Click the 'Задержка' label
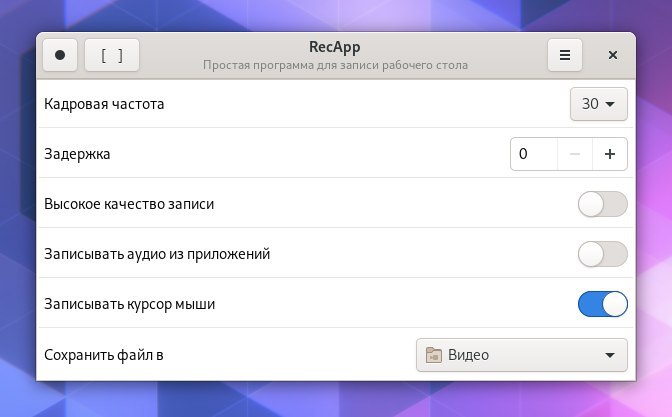Image resolution: width=672 pixels, height=417 pixels. pos(77,154)
